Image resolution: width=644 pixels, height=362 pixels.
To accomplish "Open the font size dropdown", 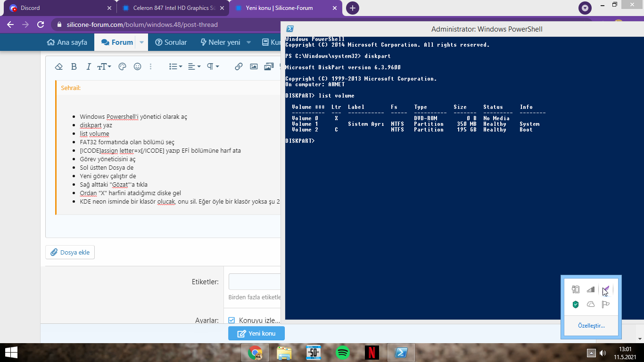I will (104, 66).
